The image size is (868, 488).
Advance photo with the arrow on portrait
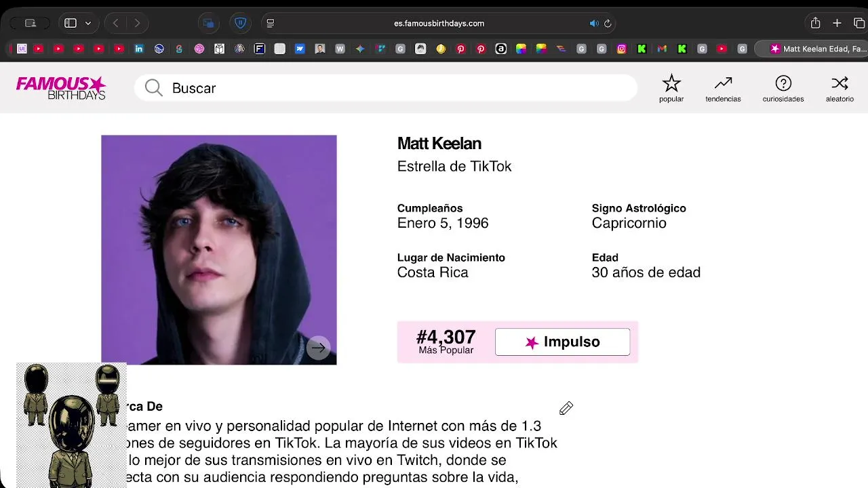pyautogui.click(x=318, y=348)
